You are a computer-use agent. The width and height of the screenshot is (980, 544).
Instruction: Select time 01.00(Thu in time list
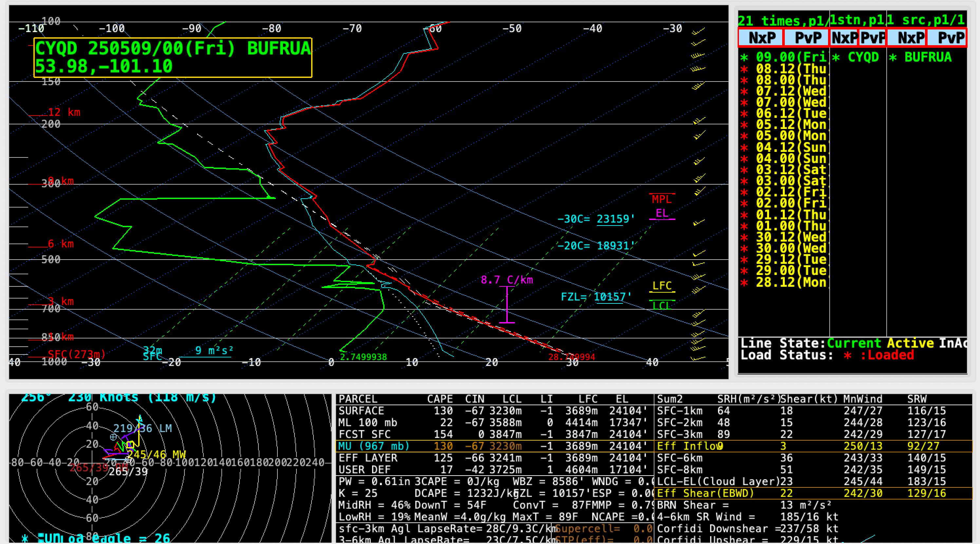point(784,226)
